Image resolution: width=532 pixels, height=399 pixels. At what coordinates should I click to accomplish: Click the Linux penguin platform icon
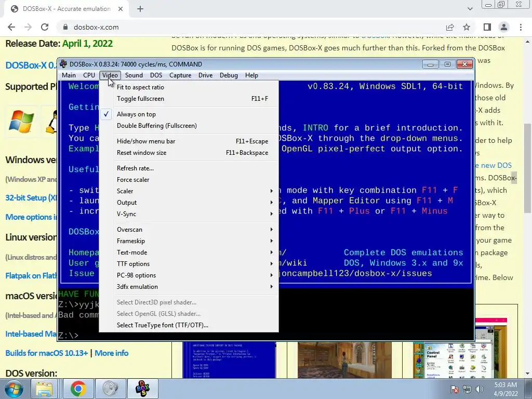tap(51, 122)
